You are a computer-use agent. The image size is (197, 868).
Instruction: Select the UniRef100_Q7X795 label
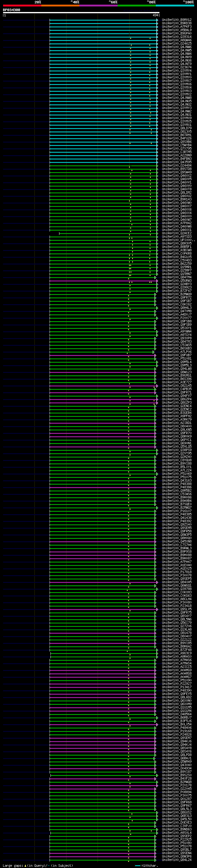tap(177, 149)
